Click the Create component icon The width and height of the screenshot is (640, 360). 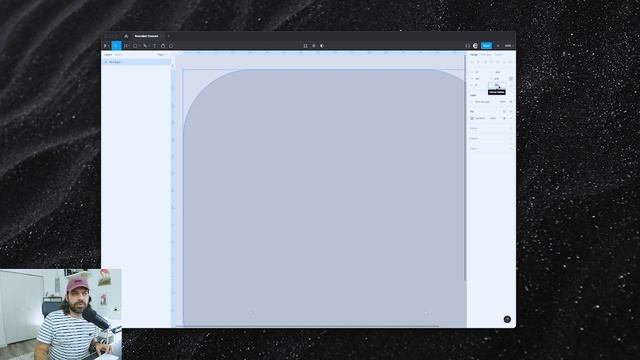pos(313,46)
